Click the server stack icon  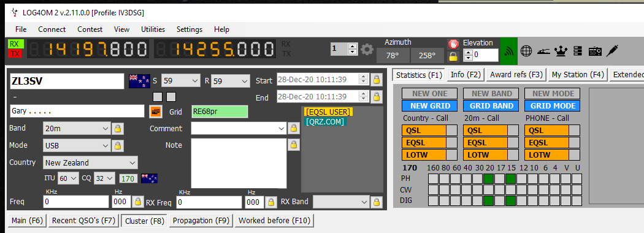coord(578,51)
